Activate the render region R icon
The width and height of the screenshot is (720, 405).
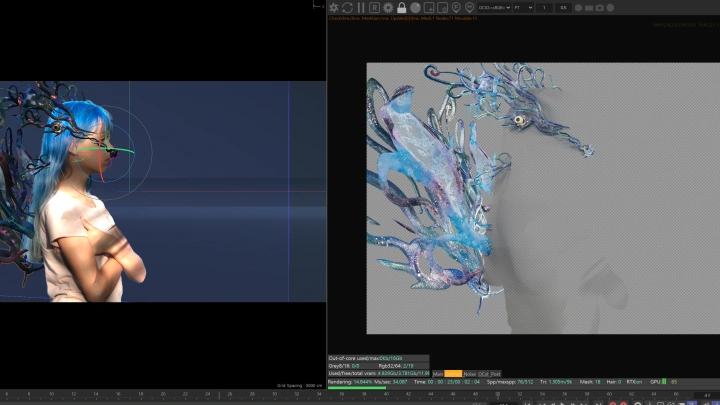click(374, 7)
